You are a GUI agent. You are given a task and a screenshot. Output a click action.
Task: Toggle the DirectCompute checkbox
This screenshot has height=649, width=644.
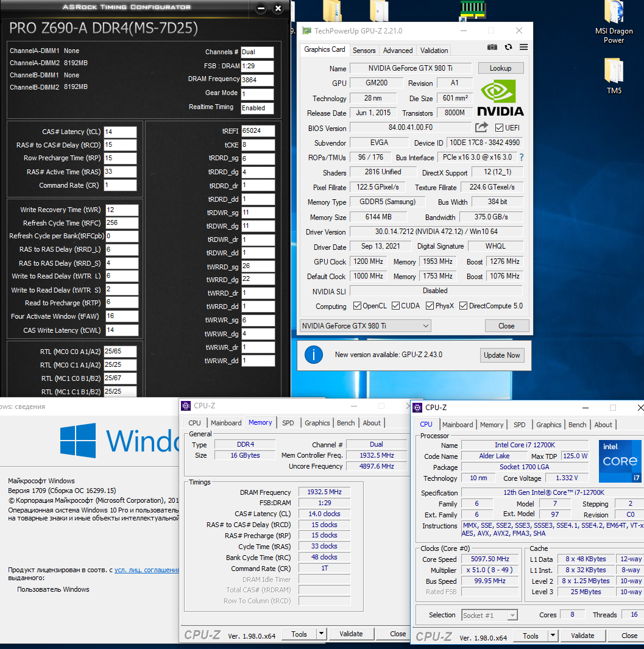(x=464, y=306)
